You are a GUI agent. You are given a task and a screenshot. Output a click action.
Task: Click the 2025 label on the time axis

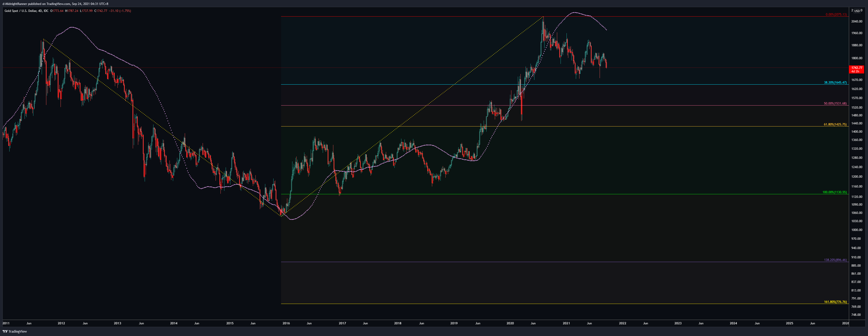pyautogui.click(x=790, y=323)
